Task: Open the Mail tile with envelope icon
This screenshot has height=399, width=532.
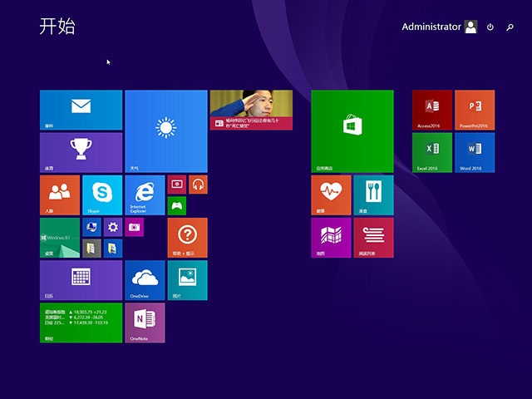Action: 81,110
